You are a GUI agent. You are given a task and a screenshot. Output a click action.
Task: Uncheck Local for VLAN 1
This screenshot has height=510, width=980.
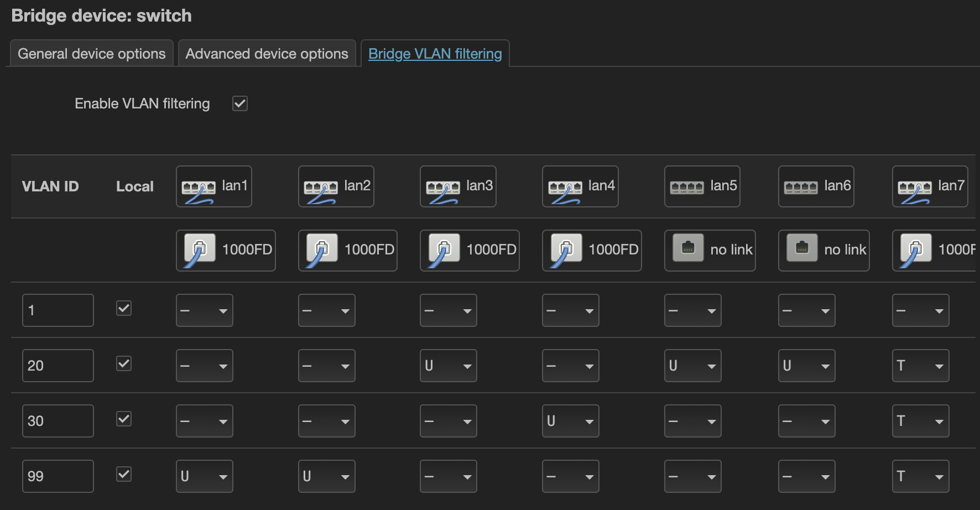click(x=124, y=308)
